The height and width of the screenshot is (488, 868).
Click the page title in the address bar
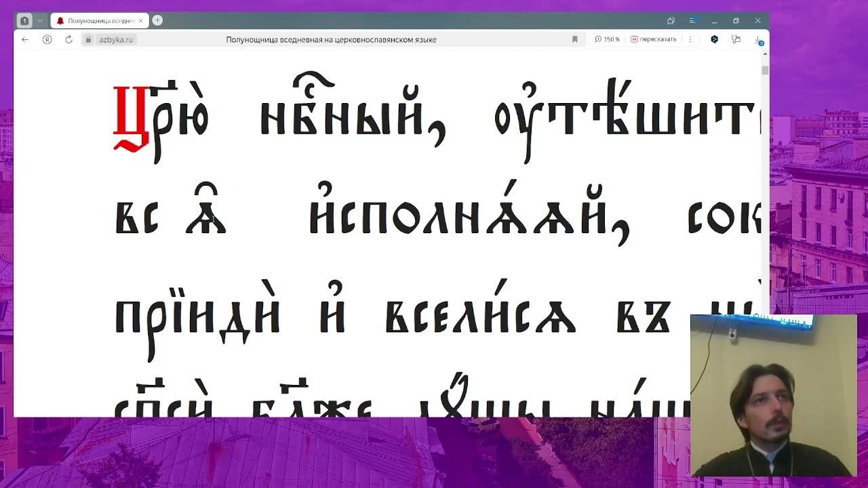point(331,39)
